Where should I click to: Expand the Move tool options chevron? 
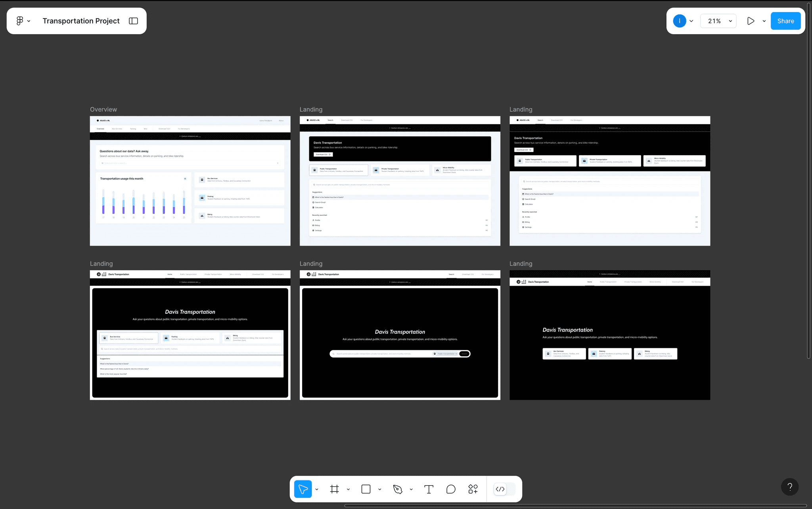click(317, 490)
